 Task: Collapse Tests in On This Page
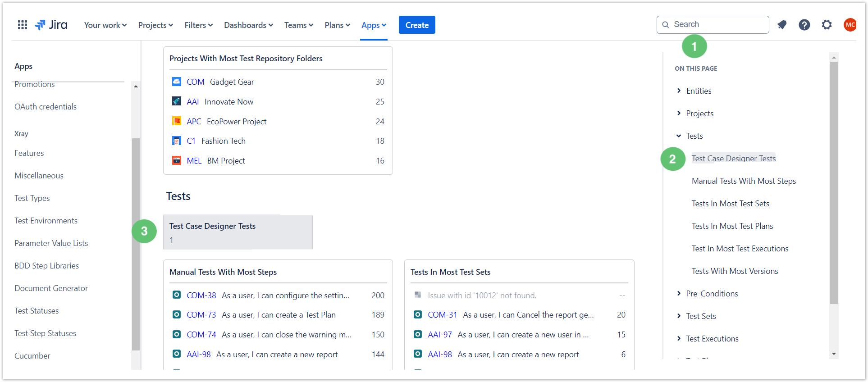point(679,136)
